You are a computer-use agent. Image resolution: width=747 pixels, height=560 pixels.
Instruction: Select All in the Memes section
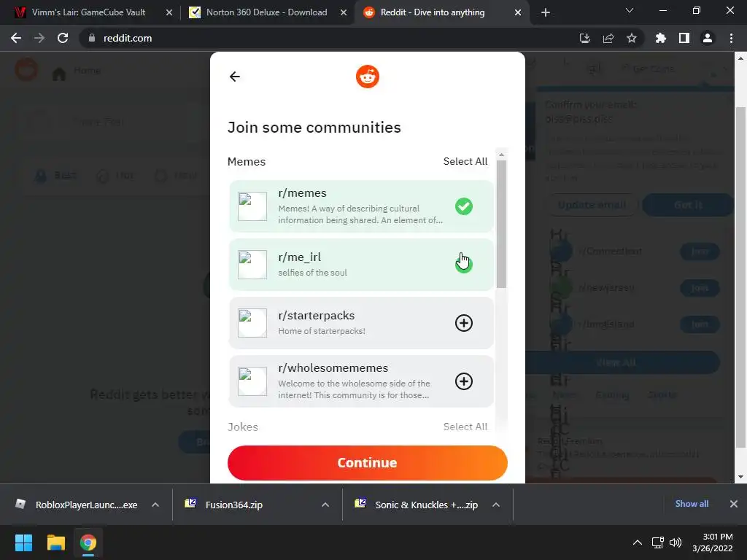coord(465,161)
